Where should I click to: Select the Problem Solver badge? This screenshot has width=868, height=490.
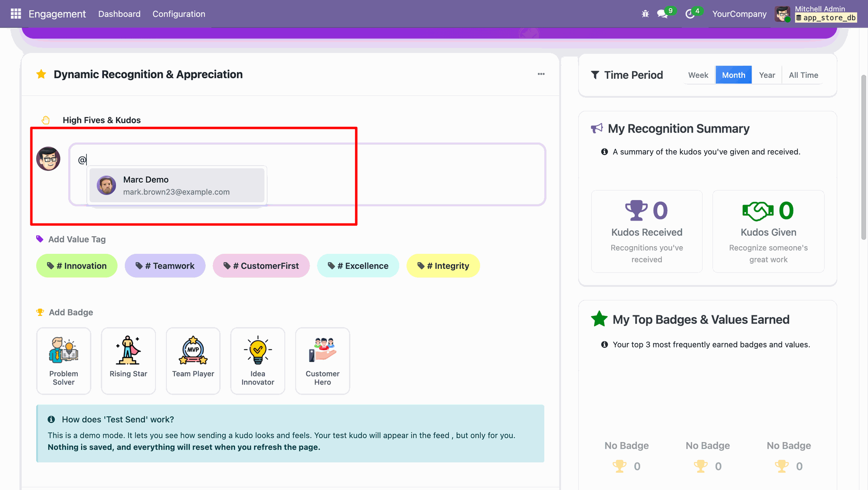64,361
